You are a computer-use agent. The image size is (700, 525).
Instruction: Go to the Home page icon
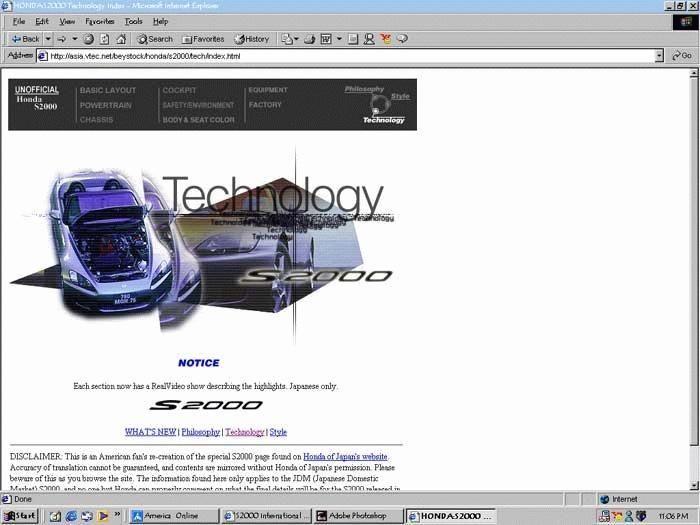click(118, 39)
